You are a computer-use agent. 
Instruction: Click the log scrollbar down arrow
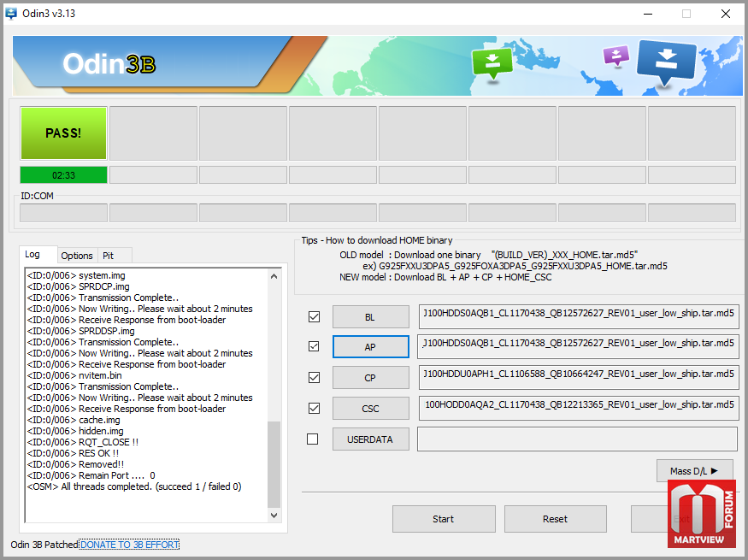coord(274,516)
